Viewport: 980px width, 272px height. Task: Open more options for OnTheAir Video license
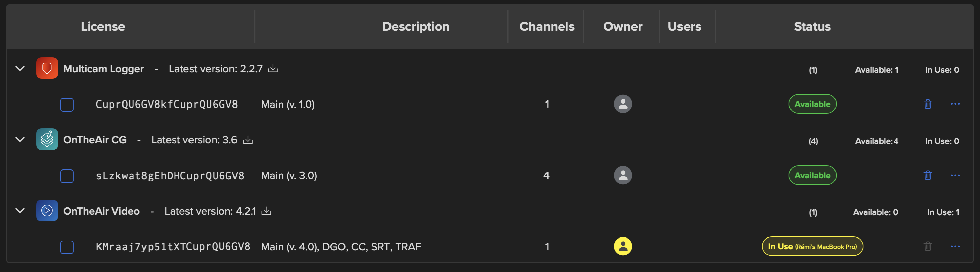(x=955, y=246)
